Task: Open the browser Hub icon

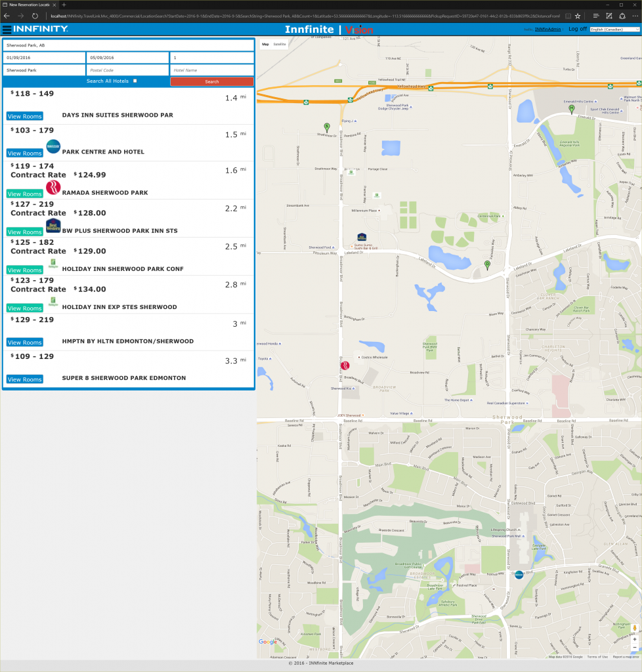Action: (595, 16)
